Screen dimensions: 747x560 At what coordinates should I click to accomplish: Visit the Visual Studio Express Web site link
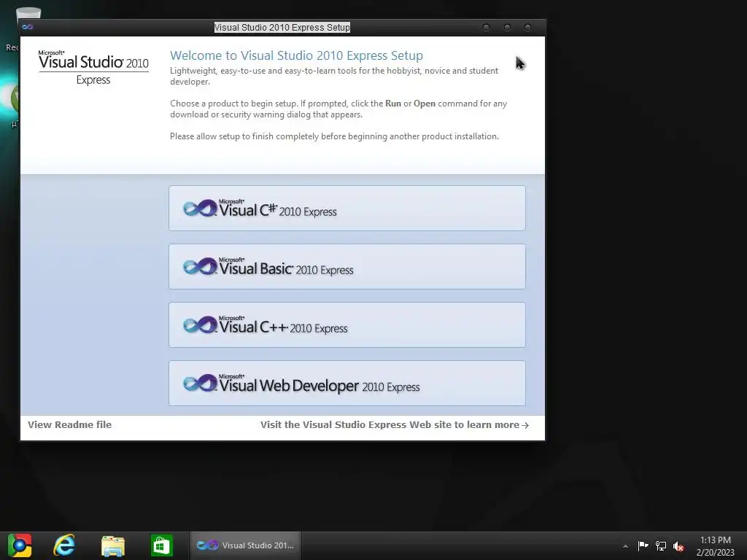(395, 425)
